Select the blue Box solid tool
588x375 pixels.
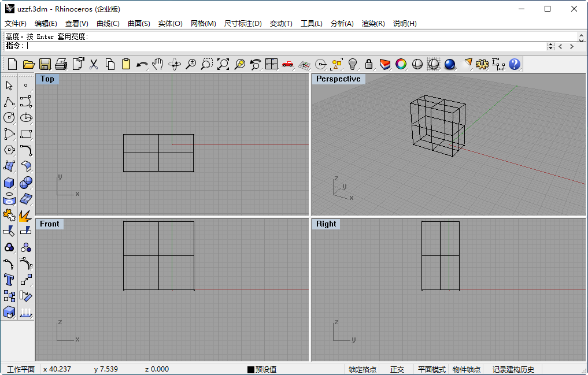(9, 183)
